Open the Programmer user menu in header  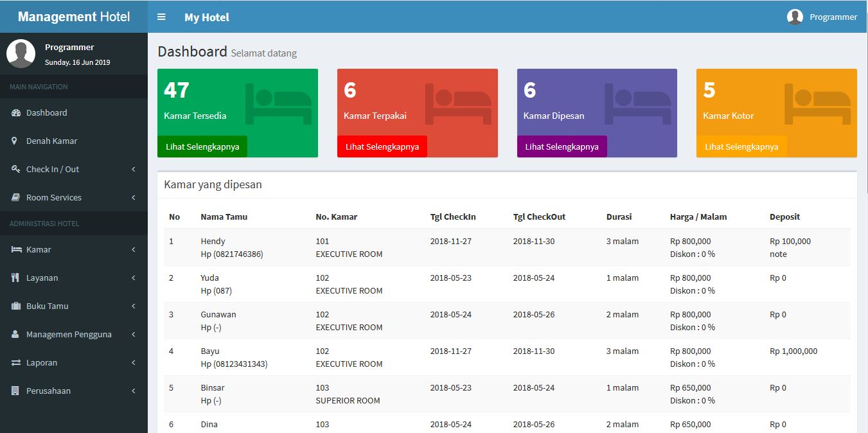click(822, 17)
